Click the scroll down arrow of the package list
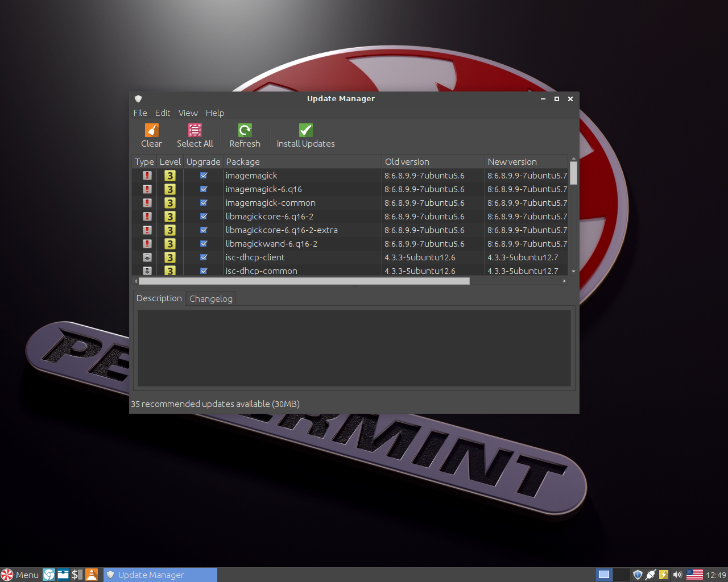This screenshot has width=728, height=582. click(x=574, y=272)
